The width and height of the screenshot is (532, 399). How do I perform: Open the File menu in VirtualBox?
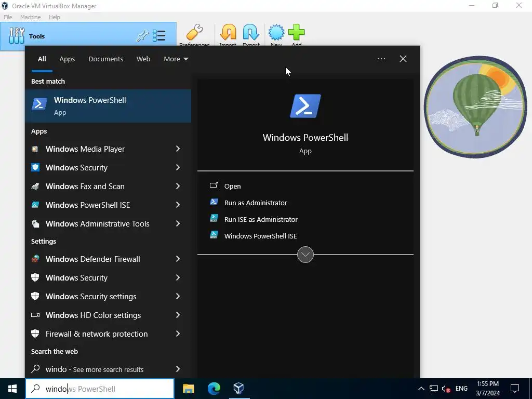point(8,17)
